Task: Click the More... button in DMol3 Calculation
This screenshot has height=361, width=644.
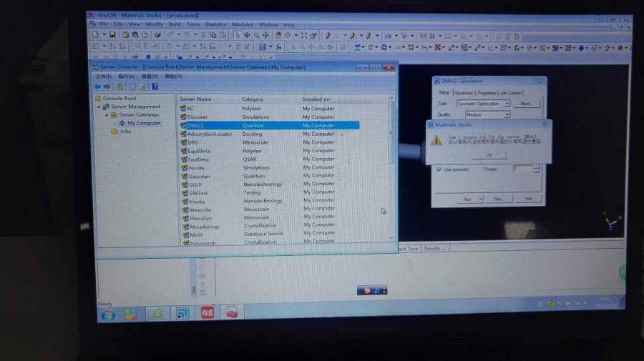Action: tap(526, 104)
